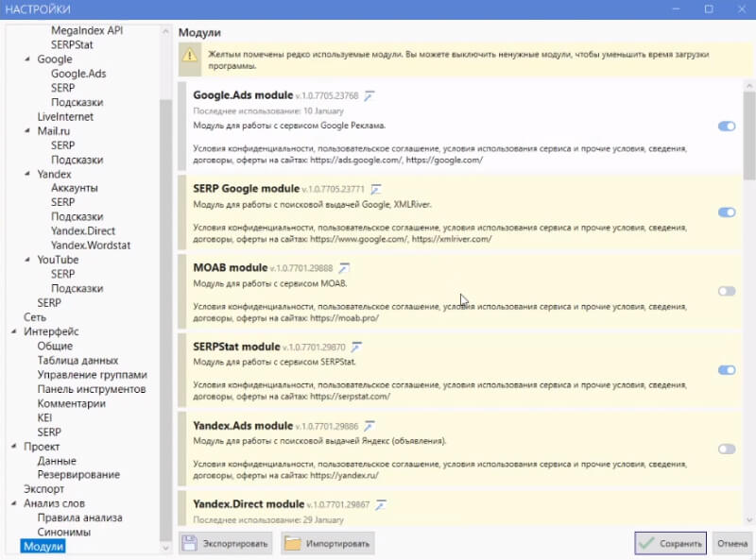Viewport: 756px width, 560px height.
Task: Open link icon next to SERP Google module
Action: pos(375,190)
